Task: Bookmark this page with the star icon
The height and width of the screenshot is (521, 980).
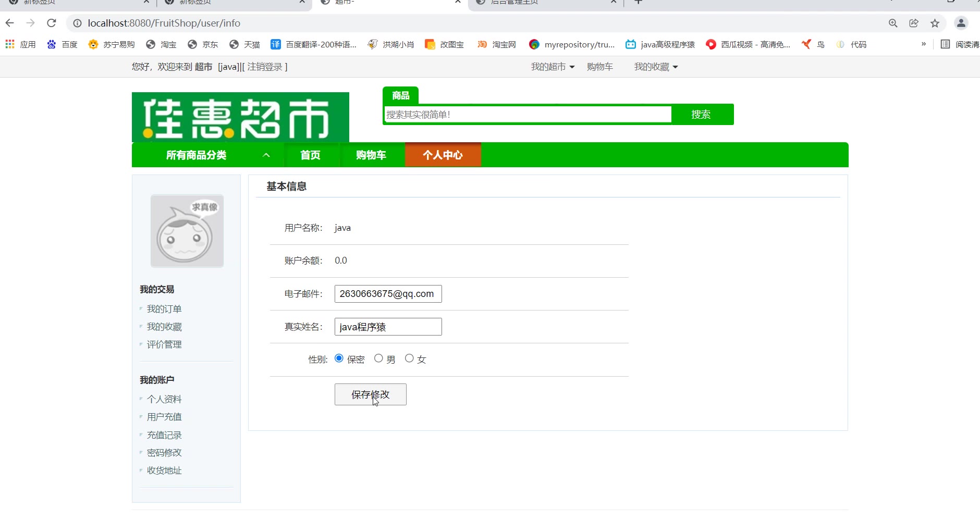Action: tap(935, 23)
